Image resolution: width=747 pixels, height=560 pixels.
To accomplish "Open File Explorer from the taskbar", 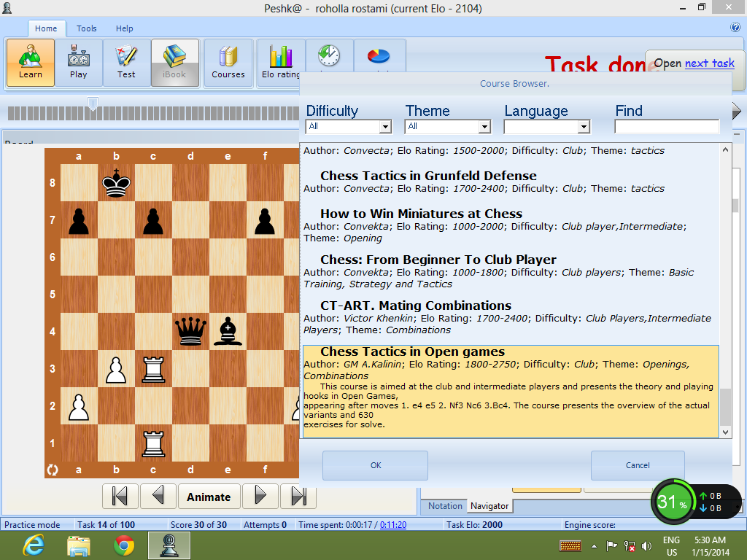I will point(79,545).
